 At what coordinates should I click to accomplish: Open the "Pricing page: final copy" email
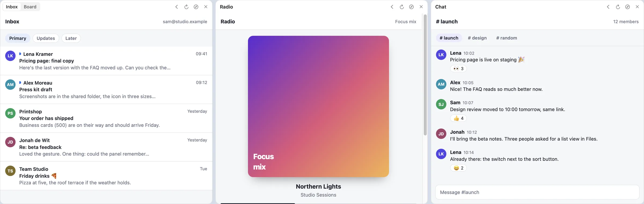[x=106, y=61]
